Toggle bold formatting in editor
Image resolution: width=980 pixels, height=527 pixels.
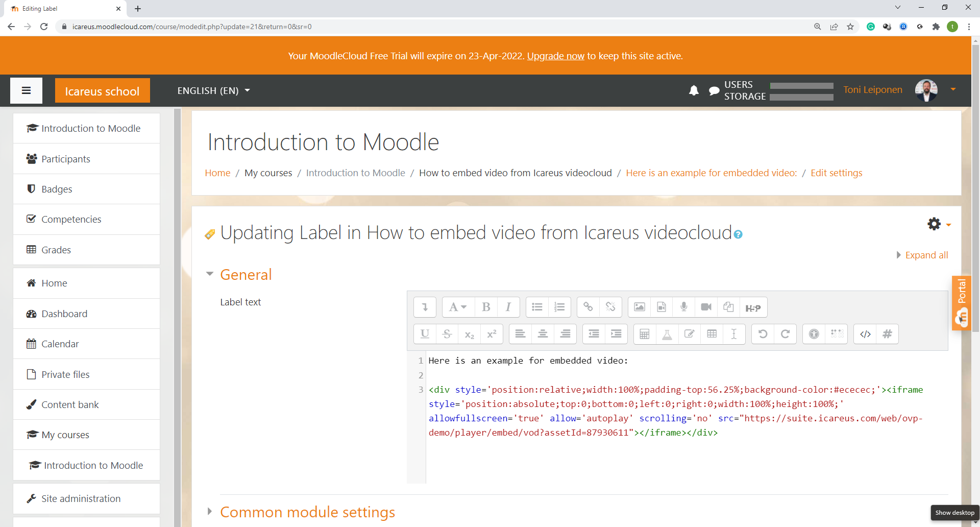point(486,307)
